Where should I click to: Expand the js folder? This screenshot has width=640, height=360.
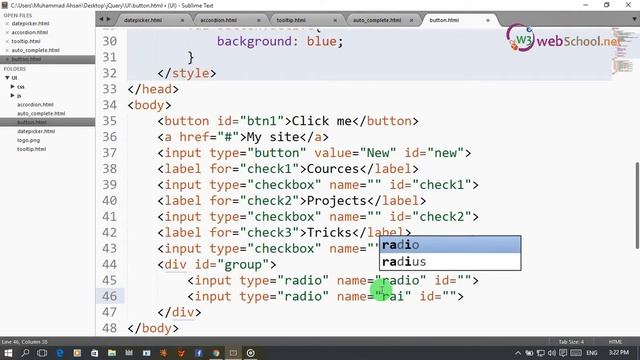point(13,96)
